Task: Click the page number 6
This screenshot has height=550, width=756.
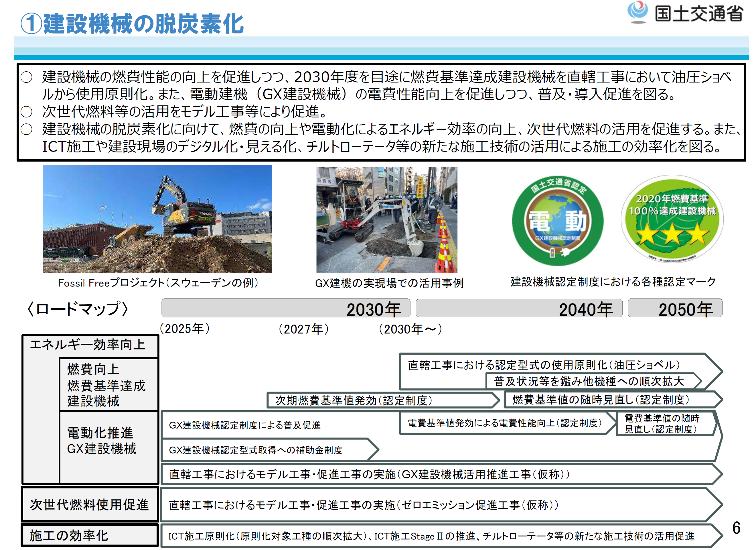Action: (x=736, y=528)
